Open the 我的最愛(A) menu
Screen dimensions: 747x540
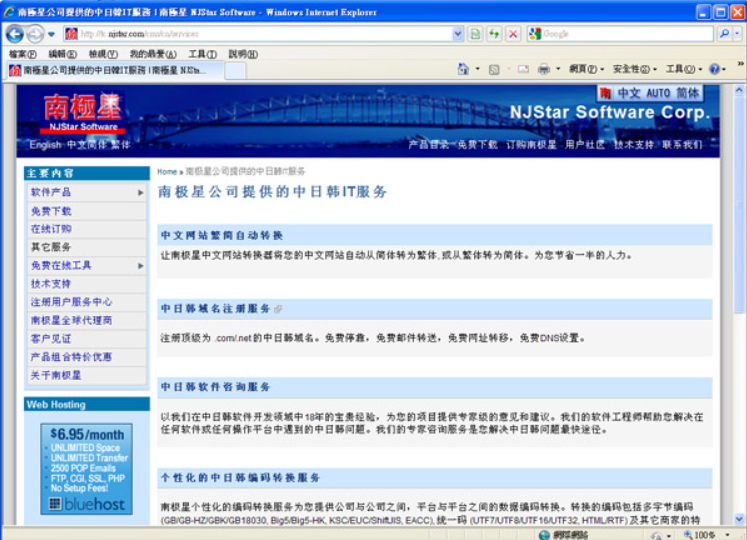coord(153,54)
